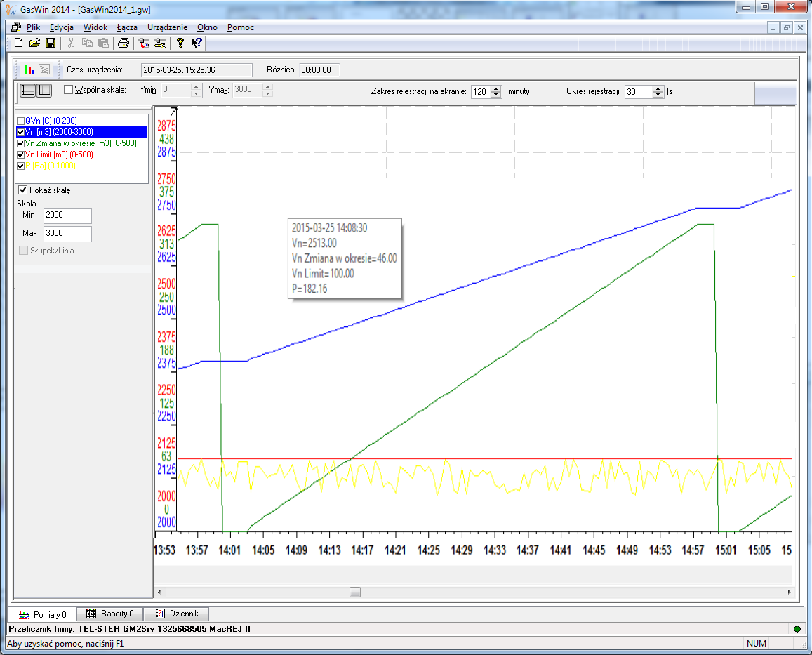Decrease Ymin with the down arrow
The width and height of the screenshot is (812, 655).
click(197, 94)
